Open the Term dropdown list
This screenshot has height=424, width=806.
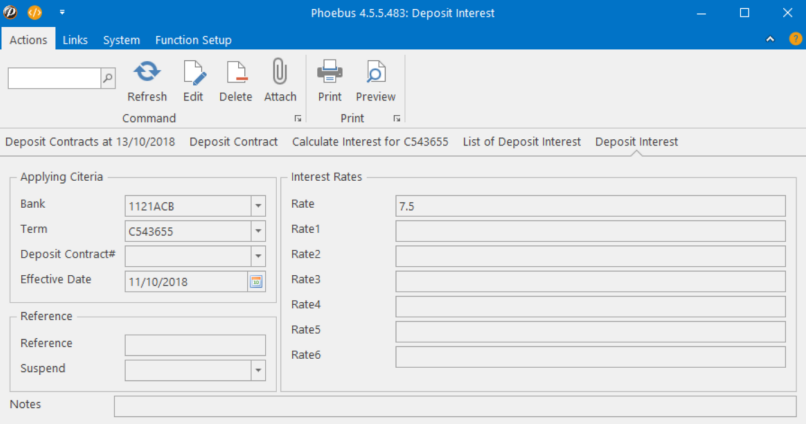(257, 232)
